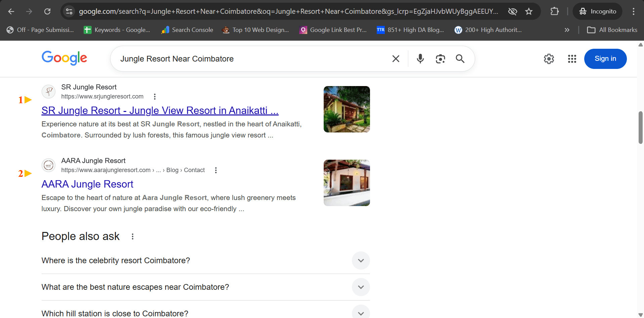Clear the search query with the X

pos(396,59)
